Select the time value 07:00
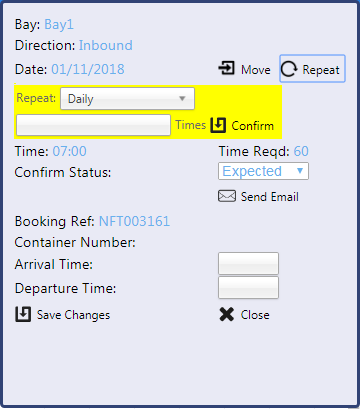 point(70,151)
